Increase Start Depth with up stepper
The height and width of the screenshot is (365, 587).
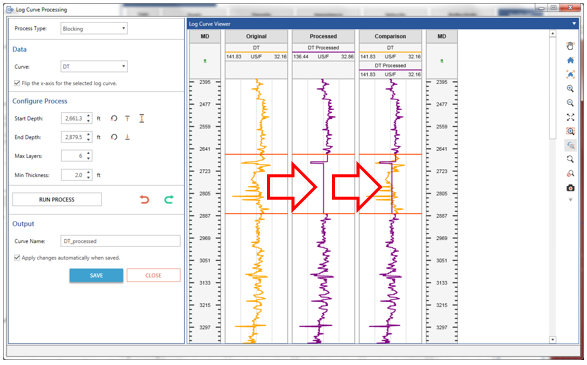click(x=89, y=116)
